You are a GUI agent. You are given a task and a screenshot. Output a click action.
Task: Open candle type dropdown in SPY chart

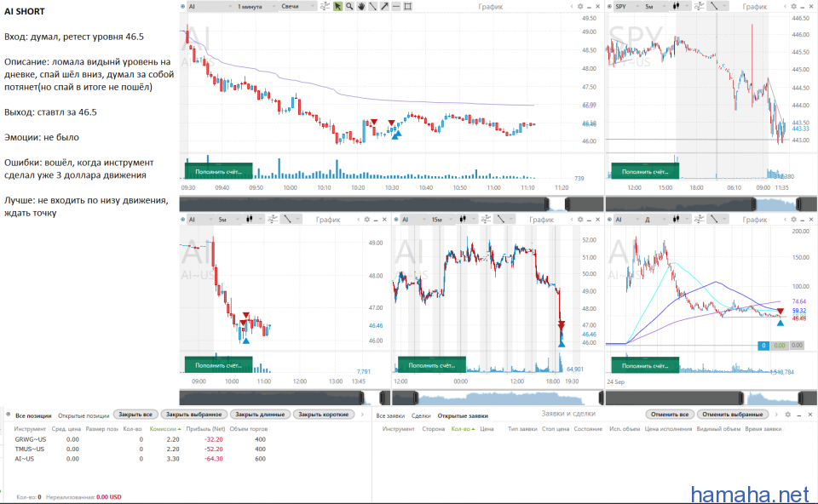pos(680,6)
